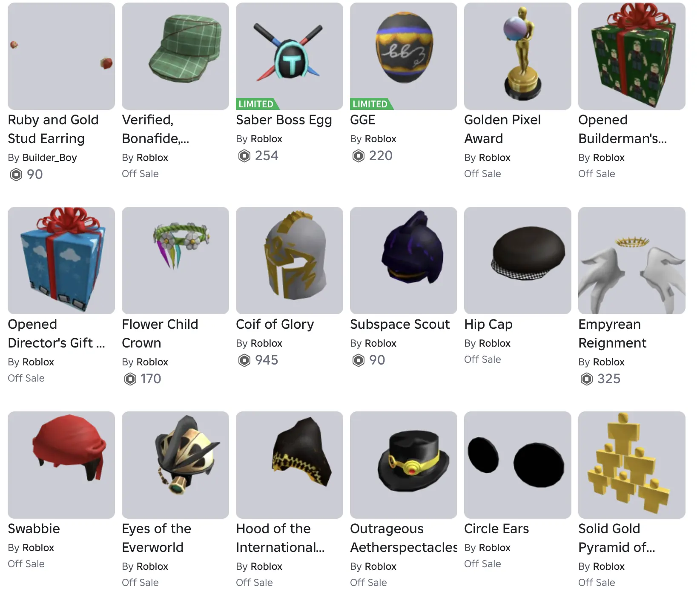Open the Circle Ears item image
The width and height of the screenshot is (700, 609).
pos(518,465)
